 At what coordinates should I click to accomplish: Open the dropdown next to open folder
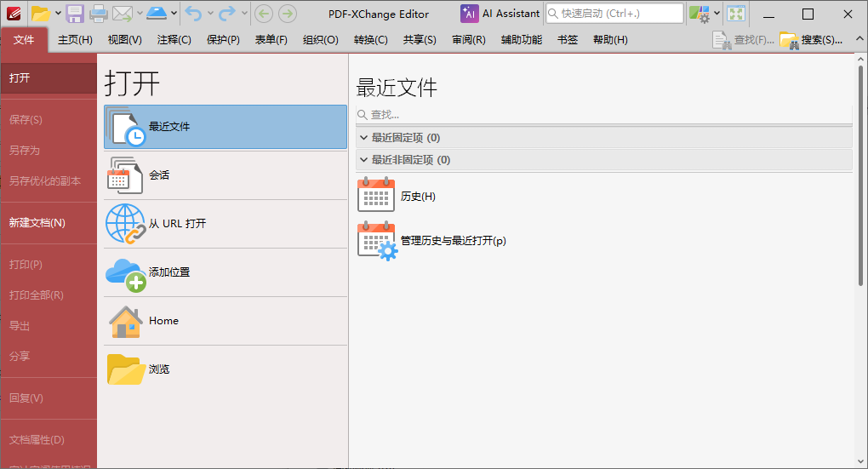58,14
